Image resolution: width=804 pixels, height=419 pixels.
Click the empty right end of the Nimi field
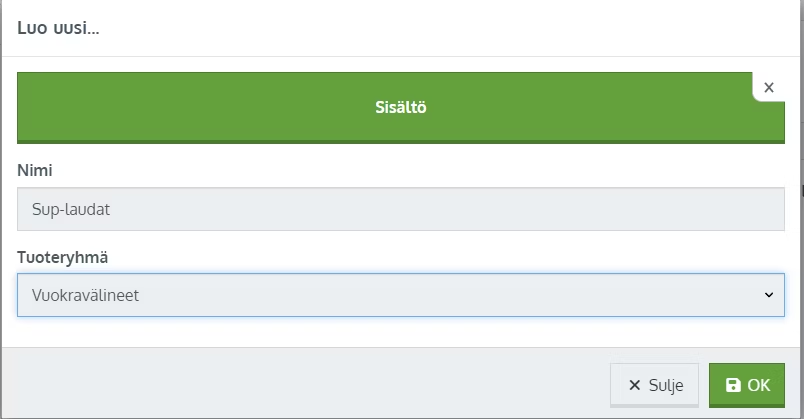tap(718, 209)
